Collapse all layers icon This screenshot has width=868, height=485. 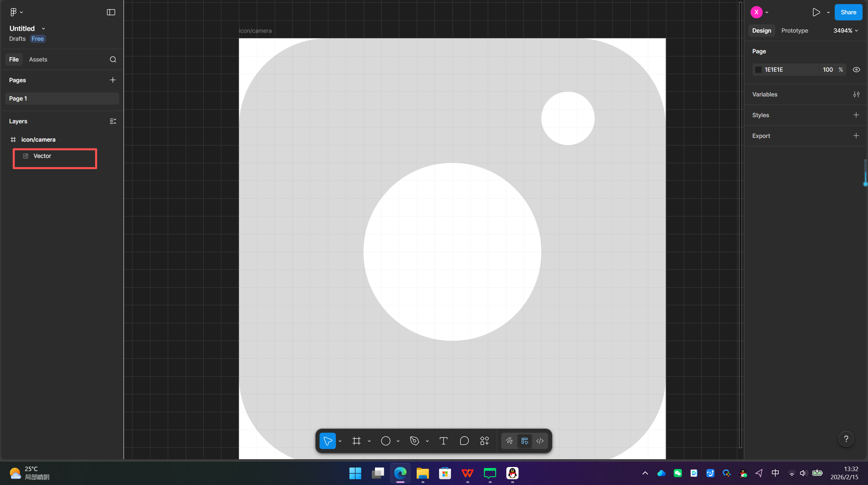pyautogui.click(x=113, y=121)
